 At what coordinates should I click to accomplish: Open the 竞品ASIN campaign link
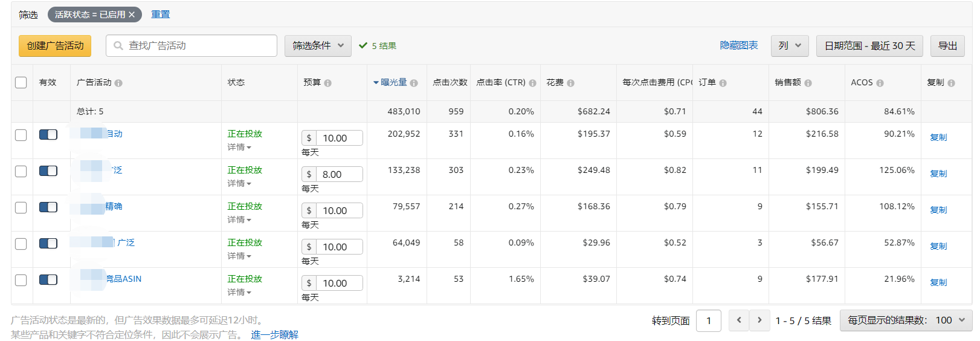(124, 279)
